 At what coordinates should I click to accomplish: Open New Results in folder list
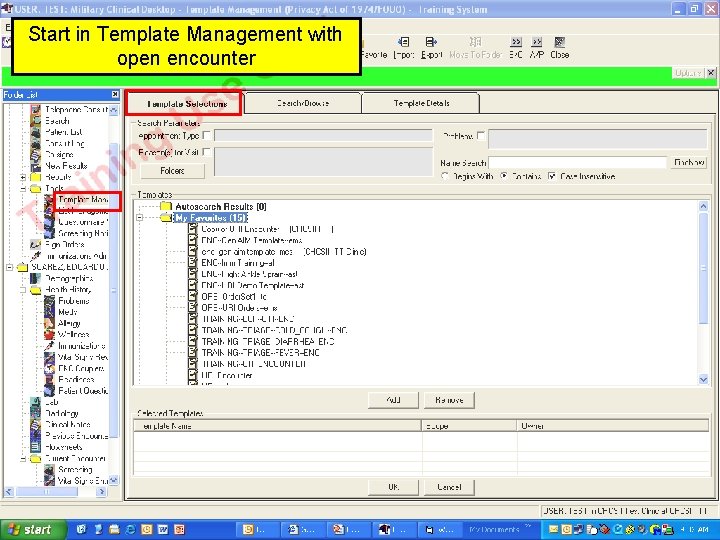click(66, 166)
